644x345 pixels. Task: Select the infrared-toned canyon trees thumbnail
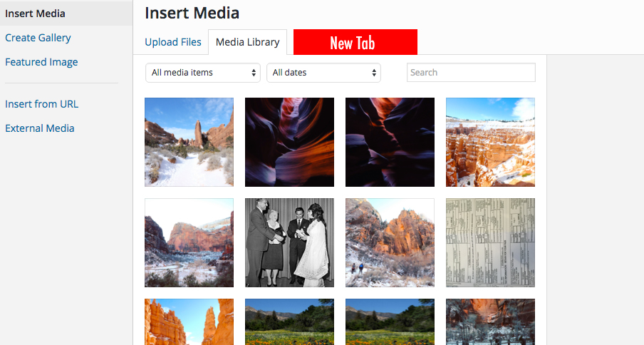[x=490, y=322]
